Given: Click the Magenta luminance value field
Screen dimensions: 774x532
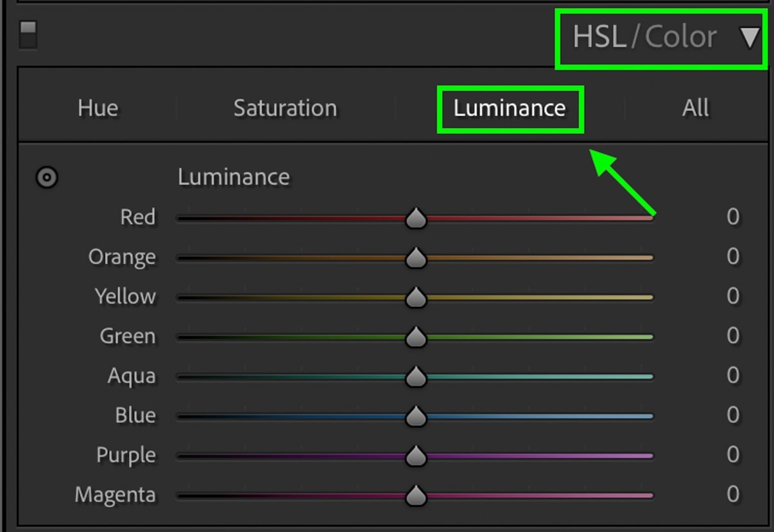Looking at the screenshot, I should click(x=733, y=495).
